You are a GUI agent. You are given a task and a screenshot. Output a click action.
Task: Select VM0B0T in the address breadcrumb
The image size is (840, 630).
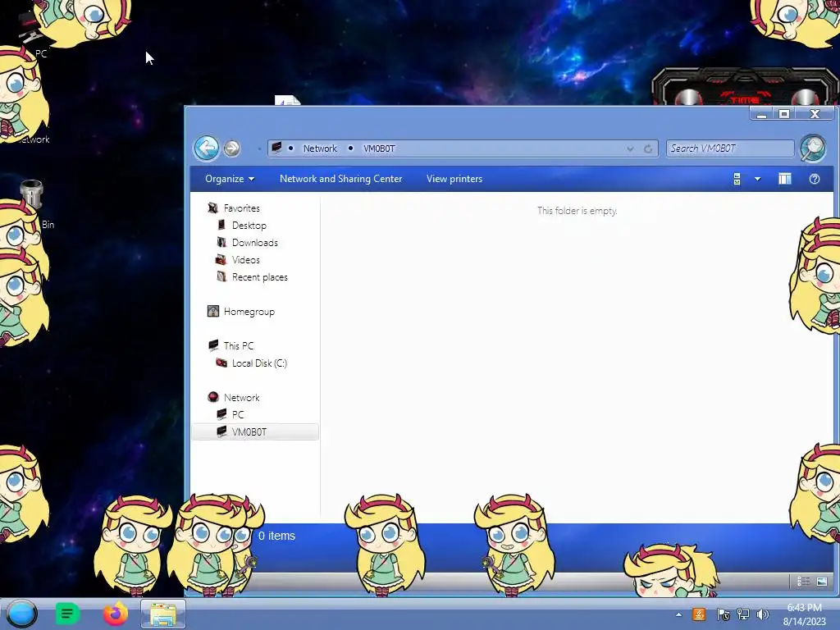pos(379,148)
